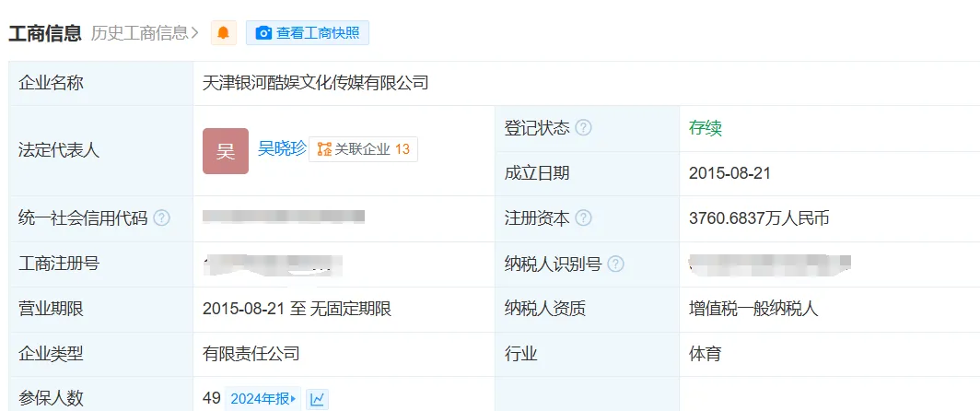The image size is (980, 411).
Task: Select the 工商信息 section heading
Action: click(45, 33)
